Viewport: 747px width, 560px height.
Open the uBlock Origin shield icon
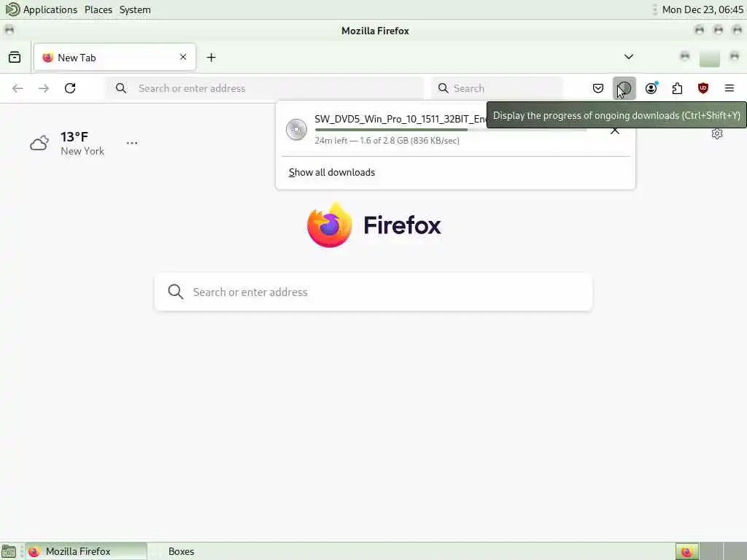(703, 88)
